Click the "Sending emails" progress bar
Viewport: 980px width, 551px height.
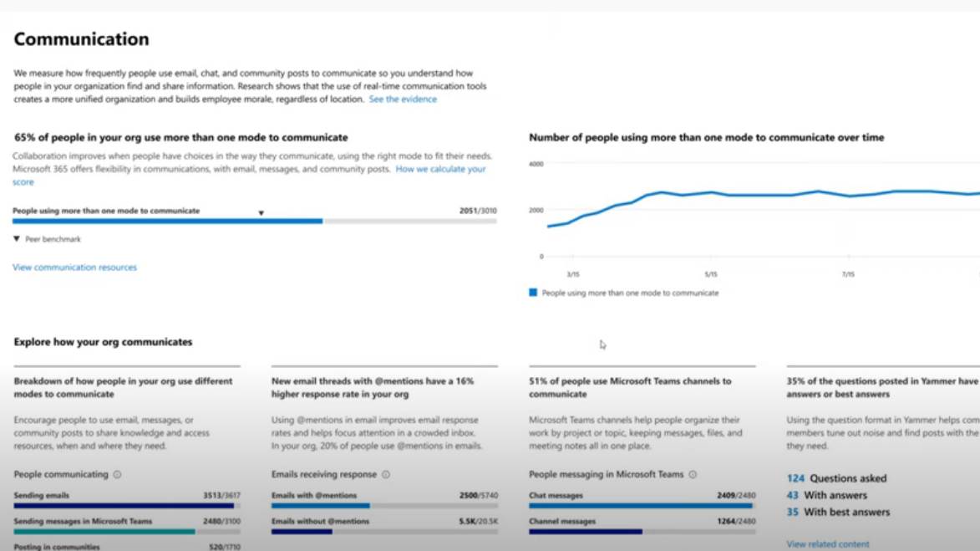click(x=125, y=504)
